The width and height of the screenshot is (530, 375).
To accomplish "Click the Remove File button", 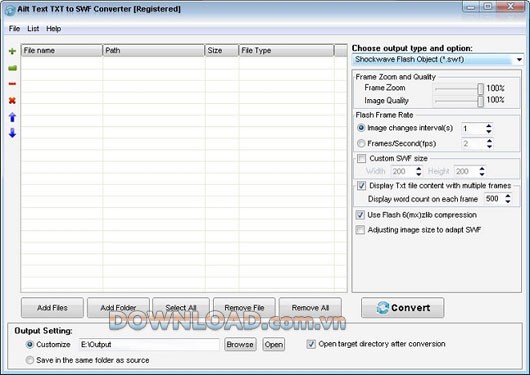I will pos(244,308).
